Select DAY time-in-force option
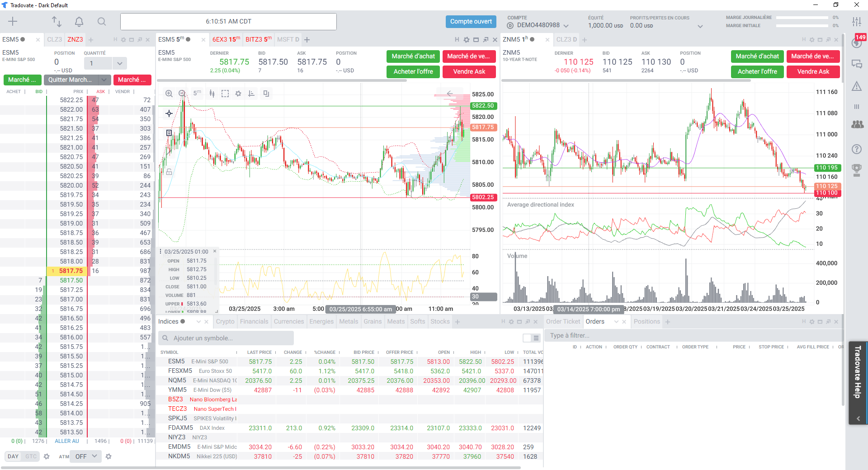 click(13, 456)
